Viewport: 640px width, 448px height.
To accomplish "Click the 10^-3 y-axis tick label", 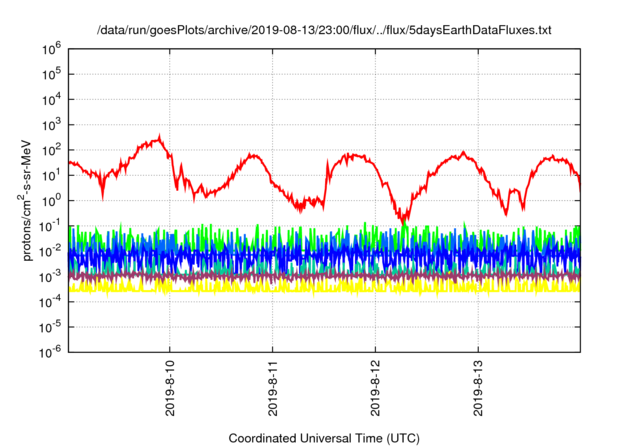I will pos(50,277).
